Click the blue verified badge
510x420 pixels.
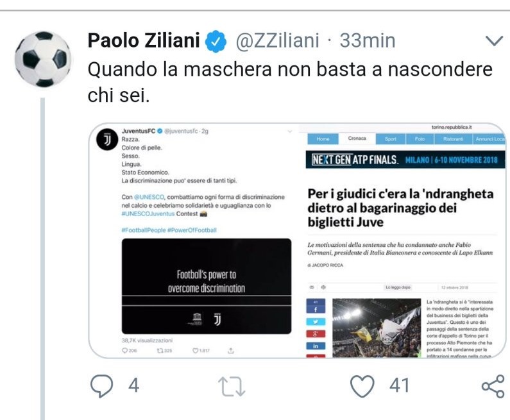coord(216,41)
